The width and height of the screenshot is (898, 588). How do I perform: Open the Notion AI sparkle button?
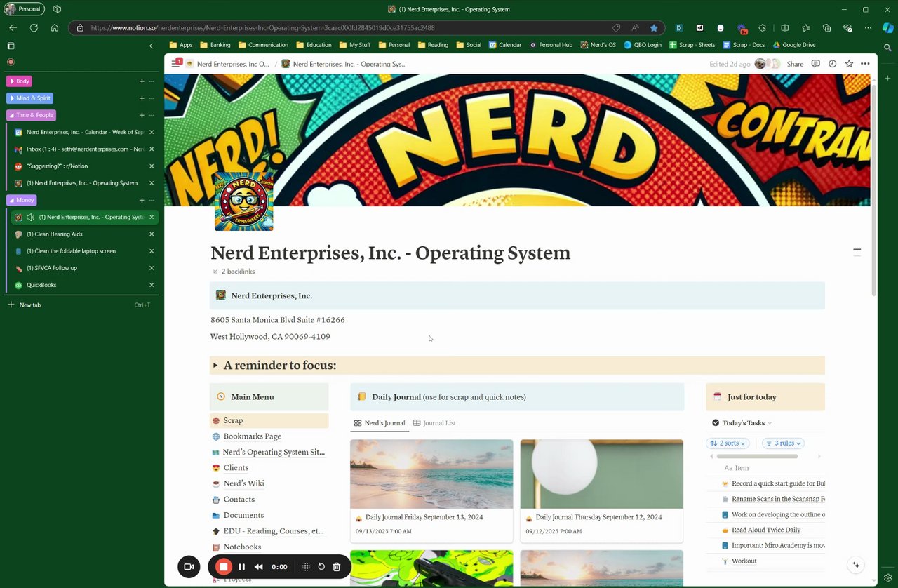[855, 565]
